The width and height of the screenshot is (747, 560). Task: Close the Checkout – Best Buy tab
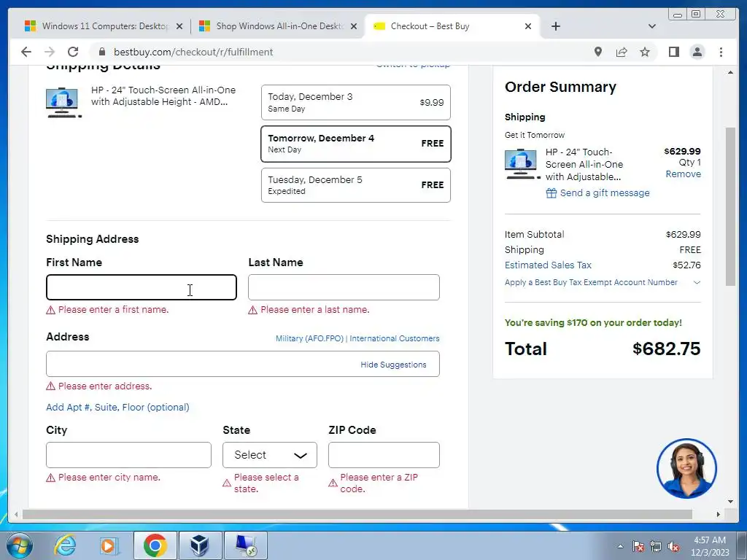(x=528, y=26)
